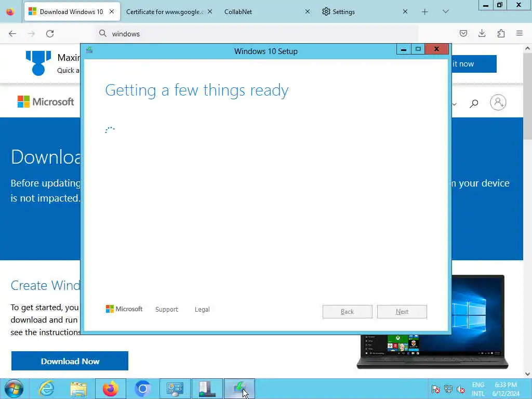Open the Action Center flag icon
The image size is (532, 399).
click(x=436, y=389)
